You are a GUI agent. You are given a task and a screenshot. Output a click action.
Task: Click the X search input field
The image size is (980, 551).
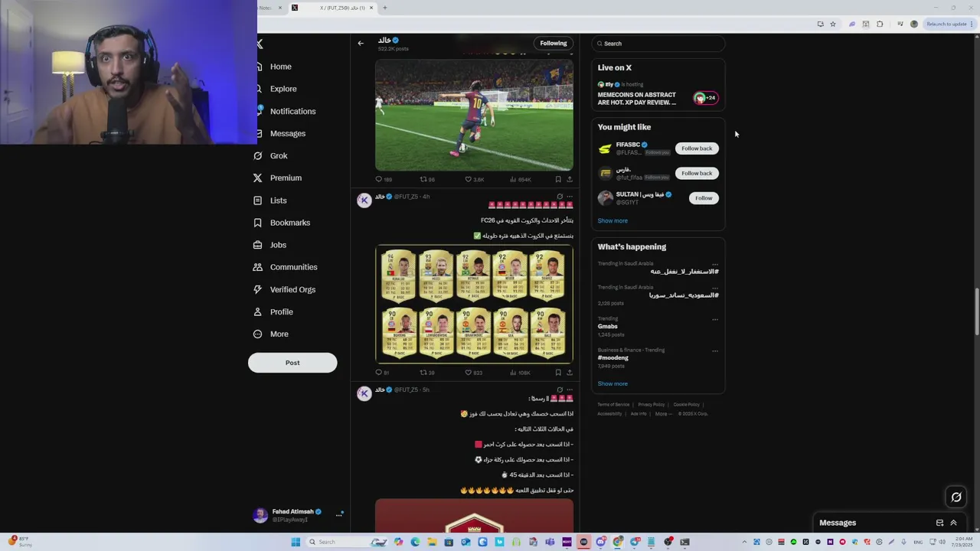tap(658, 44)
